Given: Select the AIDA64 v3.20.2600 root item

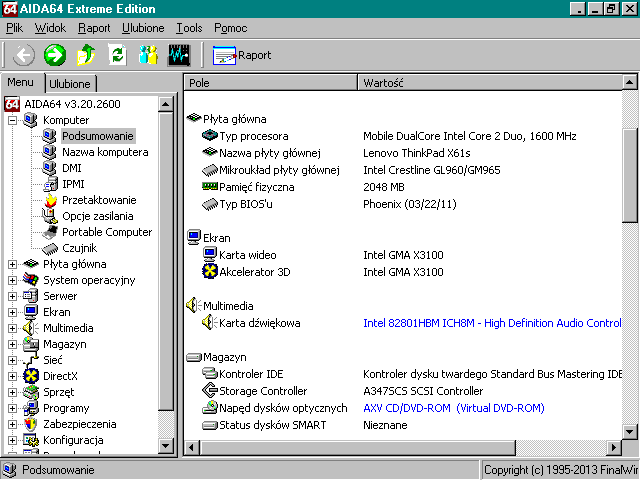Looking at the screenshot, I should [x=72, y=104].
